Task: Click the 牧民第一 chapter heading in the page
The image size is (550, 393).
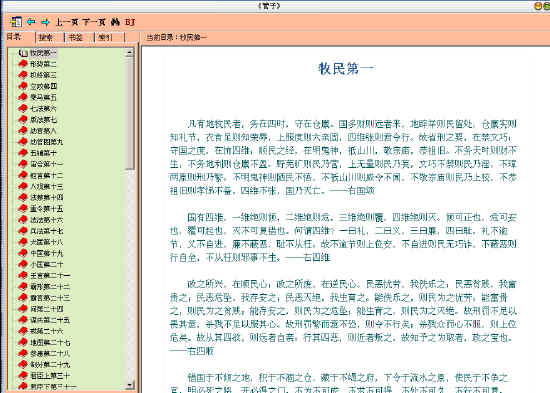Action: click(x=345, y=68)
